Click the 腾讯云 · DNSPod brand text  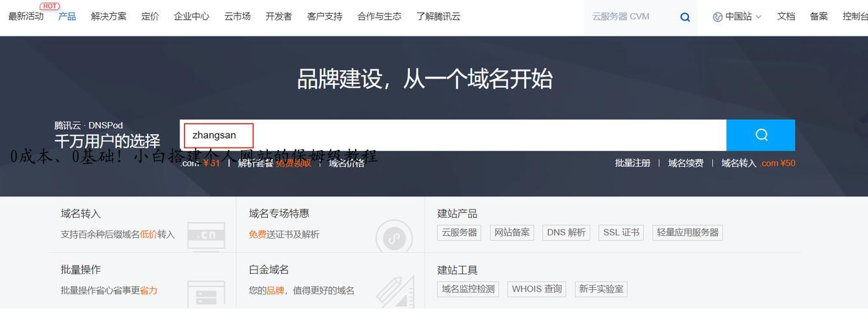point(88,125)
